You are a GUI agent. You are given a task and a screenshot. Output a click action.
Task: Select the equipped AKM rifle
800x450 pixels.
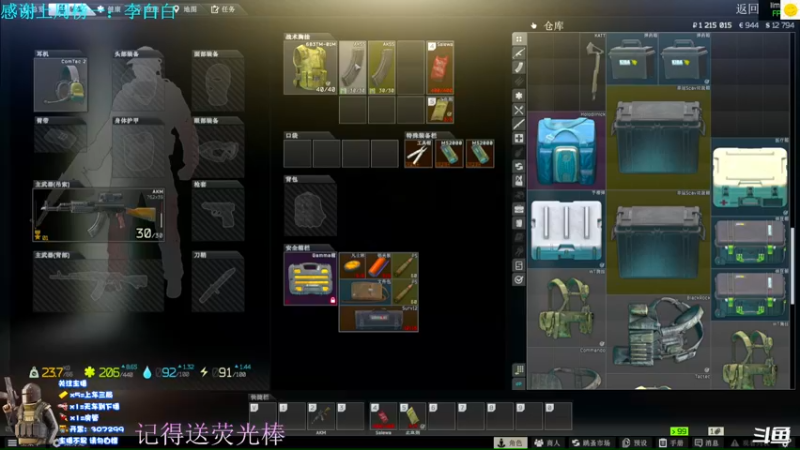(98, 214)
